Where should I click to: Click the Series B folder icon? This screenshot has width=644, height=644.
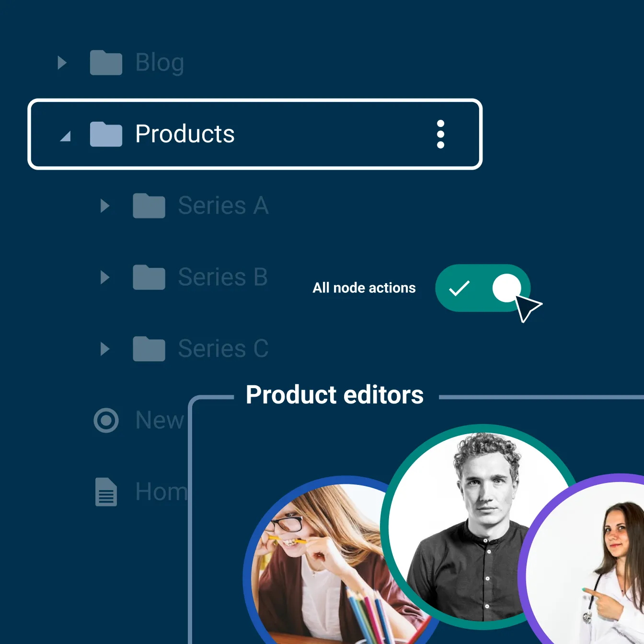tap(149, 277)
